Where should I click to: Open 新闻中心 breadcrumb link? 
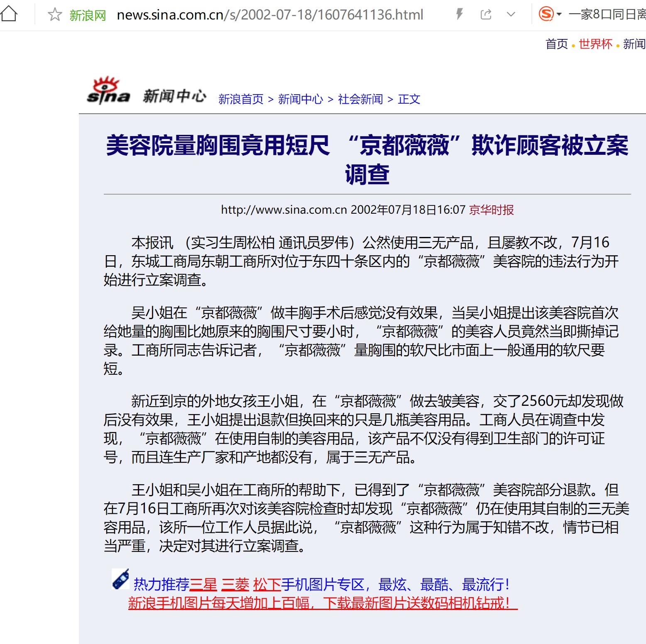tap(301, 99)
